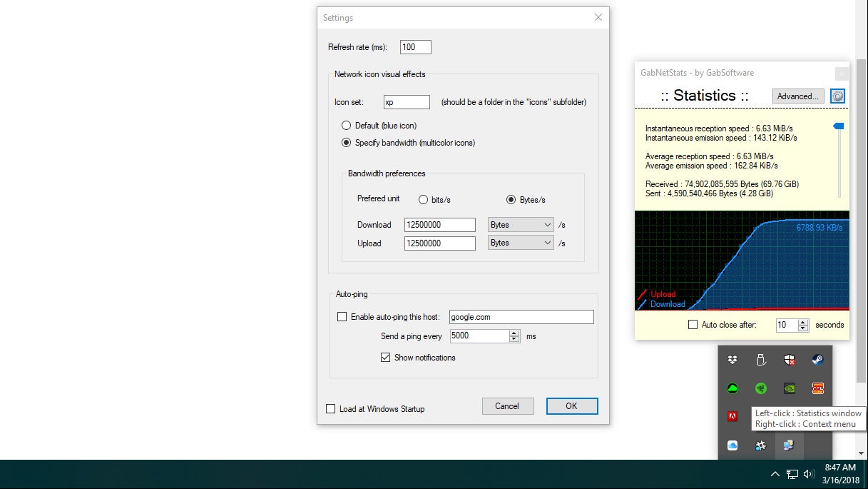Image resolution: width=868 pixels, height=489 pixels.
Task: Click the green cloud tray icon
Action: 732,388
